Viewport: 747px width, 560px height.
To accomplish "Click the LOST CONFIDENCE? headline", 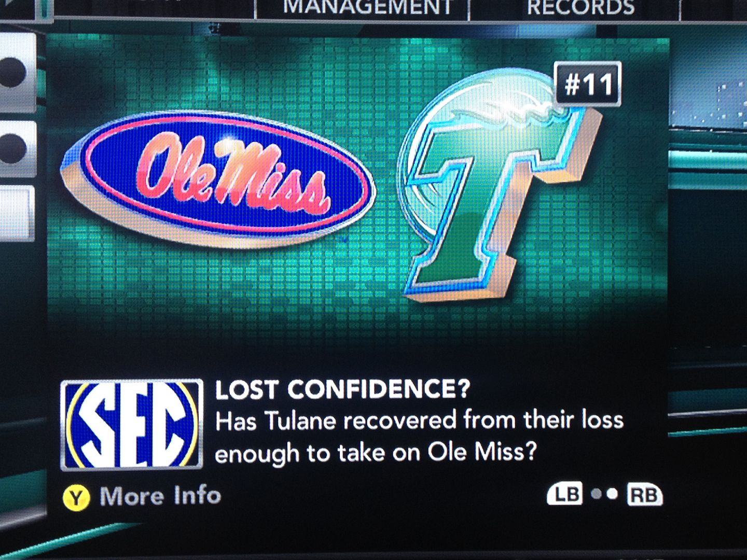I will point(342,389).
